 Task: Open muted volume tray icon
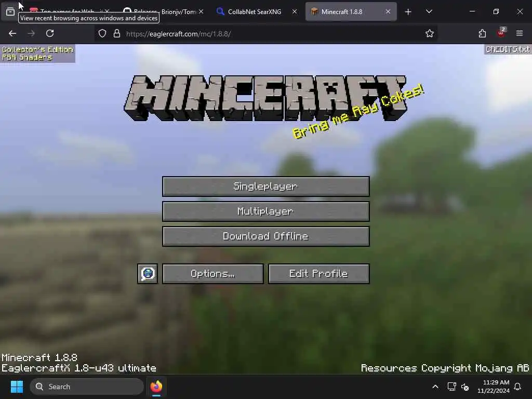(x=465, y=387)
